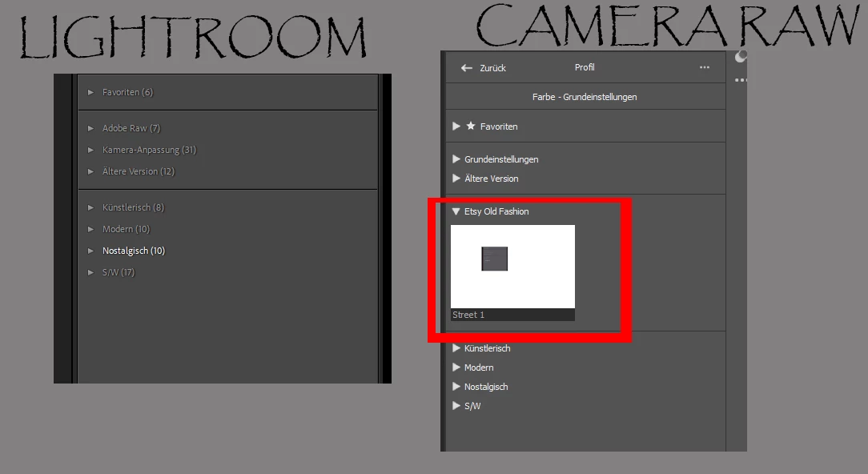Expand Nostalgisch (10) in Lightroom panel
Viewport: 868px width, 474px height.
coord(90,251)
